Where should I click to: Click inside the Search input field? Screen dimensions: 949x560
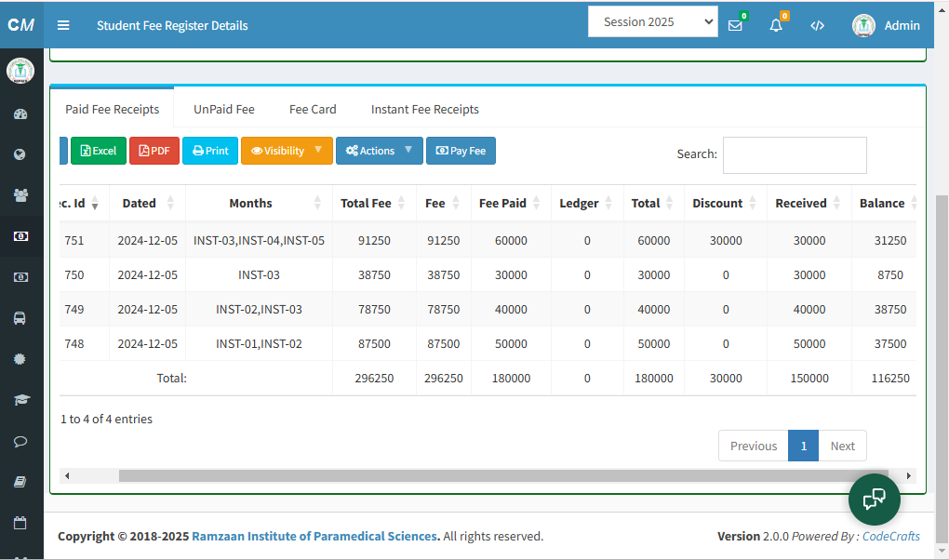click(794, 154)
